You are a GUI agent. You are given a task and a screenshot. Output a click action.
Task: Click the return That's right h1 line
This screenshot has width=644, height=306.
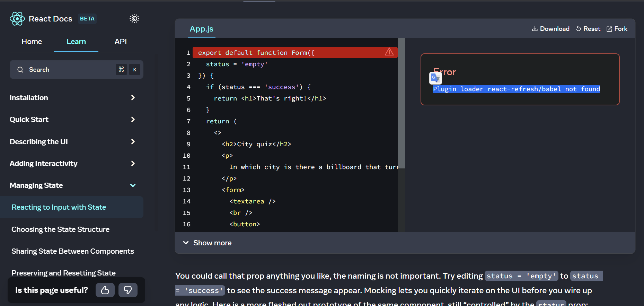coord(270,98)
